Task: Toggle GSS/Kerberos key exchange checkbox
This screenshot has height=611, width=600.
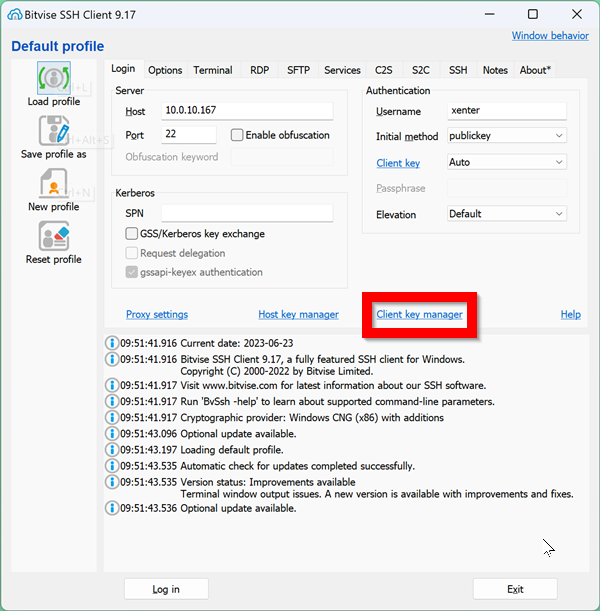Action: [x=132, y=234]
